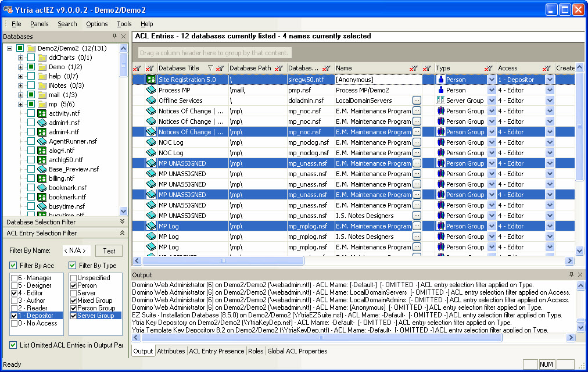The image size is (588, 372).
Task: Uncheck the Filter By Type checkbox
Action: click(73, 266)
